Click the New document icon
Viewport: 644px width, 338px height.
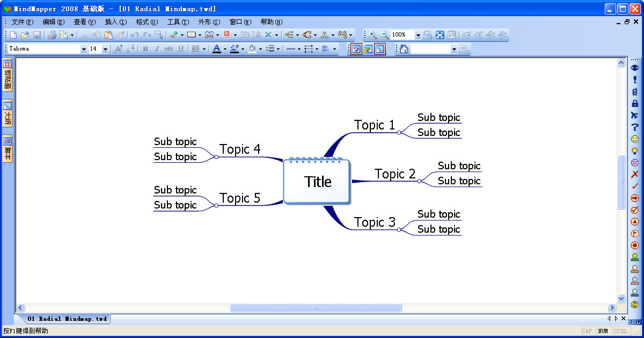click(14, 35)
